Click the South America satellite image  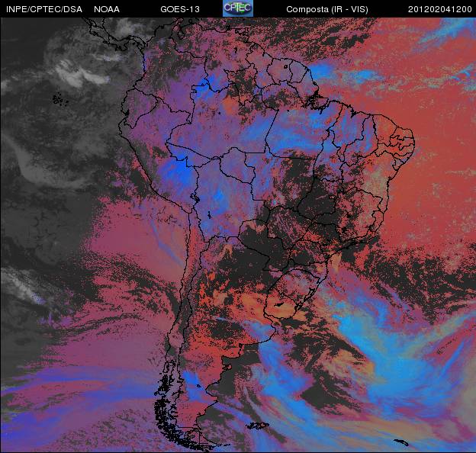tap(238, 235)
